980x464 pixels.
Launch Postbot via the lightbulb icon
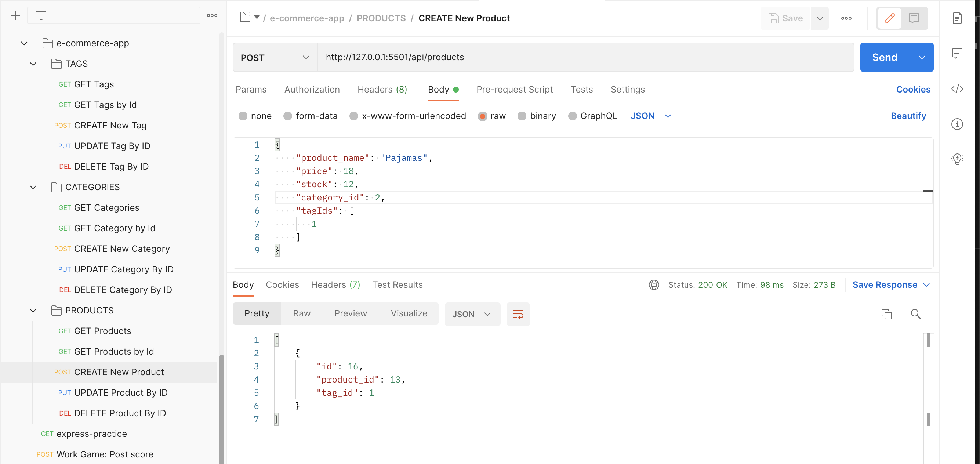(958, 159)
